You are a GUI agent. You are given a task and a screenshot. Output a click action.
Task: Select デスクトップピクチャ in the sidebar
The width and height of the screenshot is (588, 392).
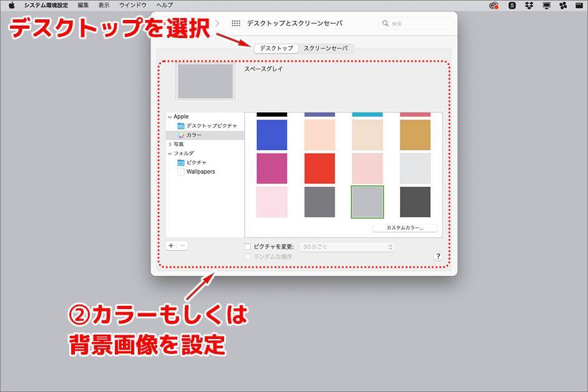pos(211,126)
